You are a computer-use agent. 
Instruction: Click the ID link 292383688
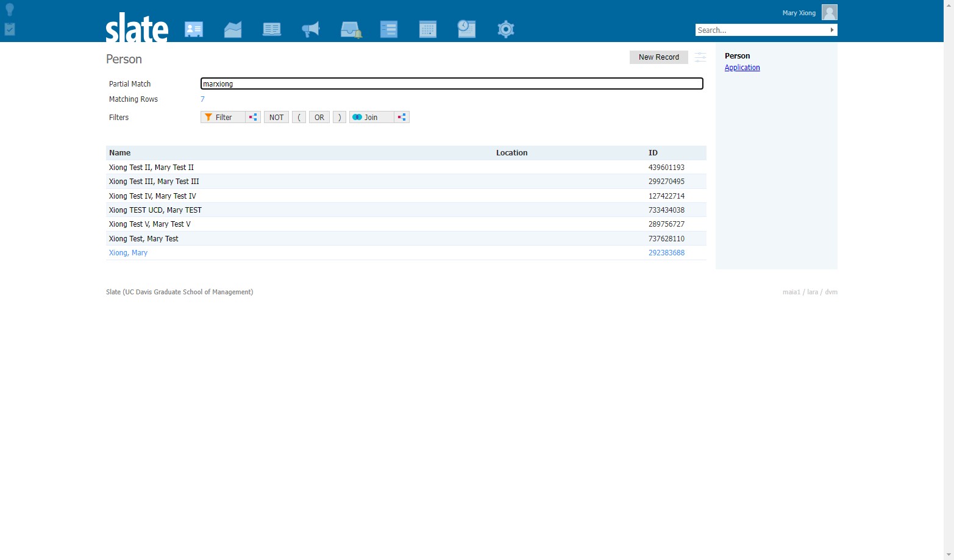click(x=666, y=253)
